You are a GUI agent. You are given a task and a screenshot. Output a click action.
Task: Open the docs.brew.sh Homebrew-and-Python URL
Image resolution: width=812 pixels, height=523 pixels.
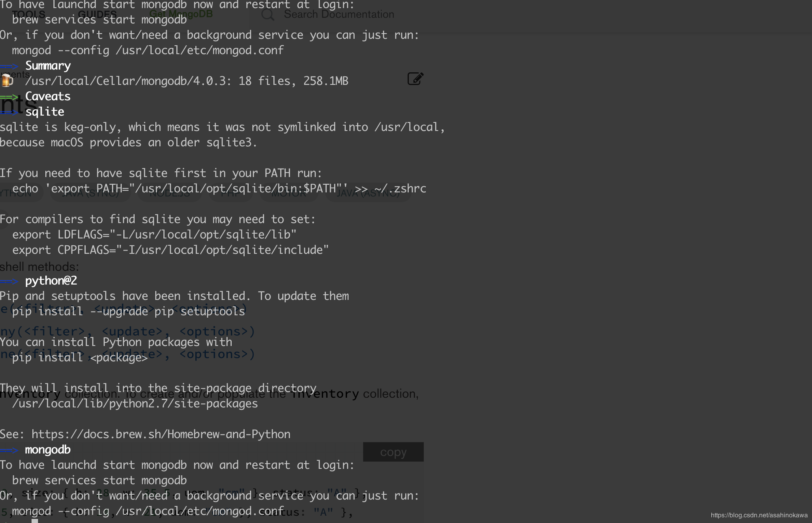point(161,434)
